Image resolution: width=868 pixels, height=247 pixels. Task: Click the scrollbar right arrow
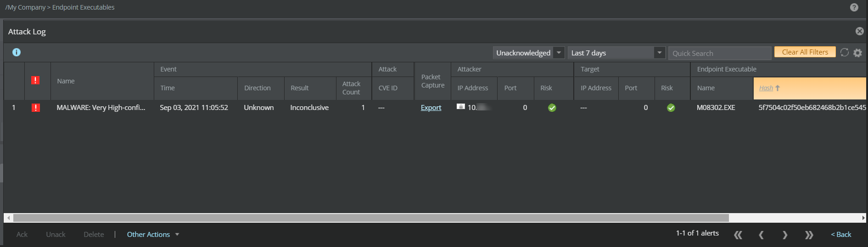pos(863,218)
